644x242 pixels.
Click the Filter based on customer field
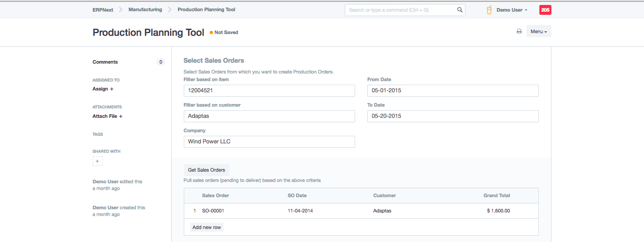click(269, 116)
